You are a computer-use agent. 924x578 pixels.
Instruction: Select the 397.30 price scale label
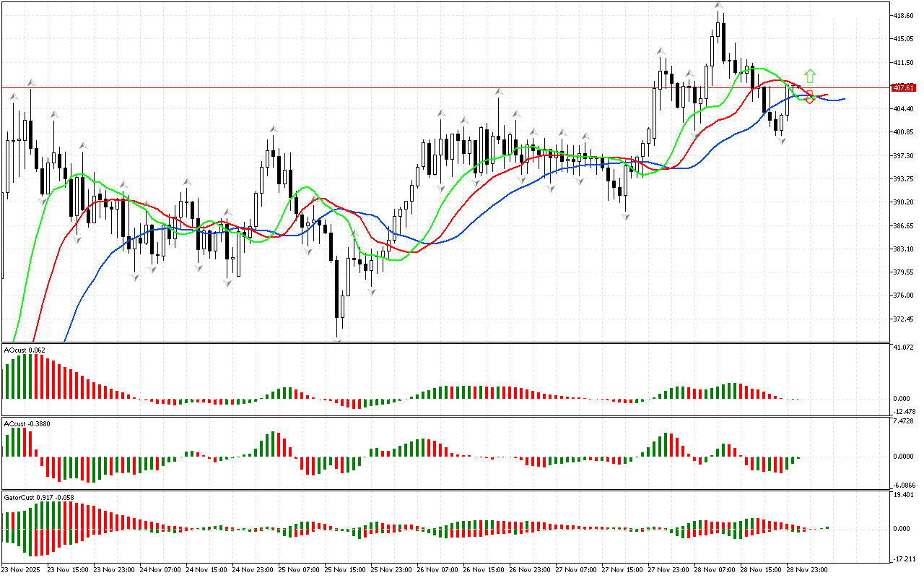point(904,156)
